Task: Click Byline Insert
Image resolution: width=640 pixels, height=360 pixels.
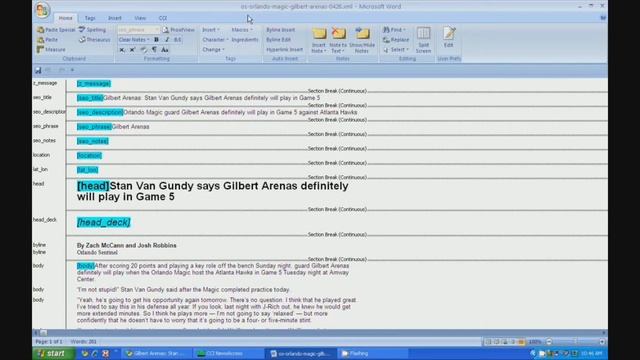Action: [280, 30]
